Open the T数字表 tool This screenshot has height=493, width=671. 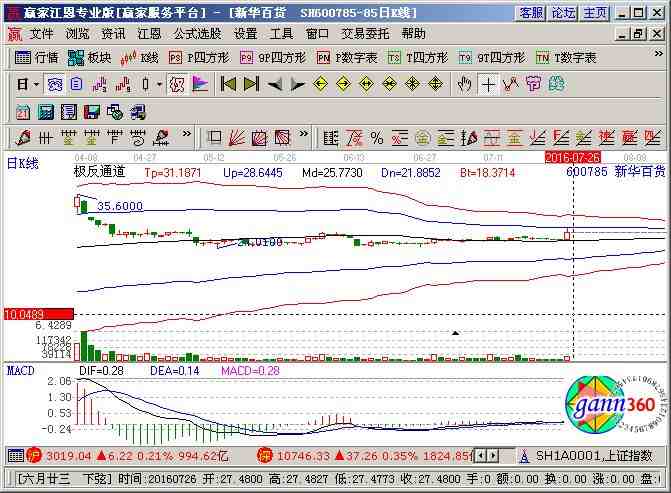pyautogui.click(x=566, y=57)
